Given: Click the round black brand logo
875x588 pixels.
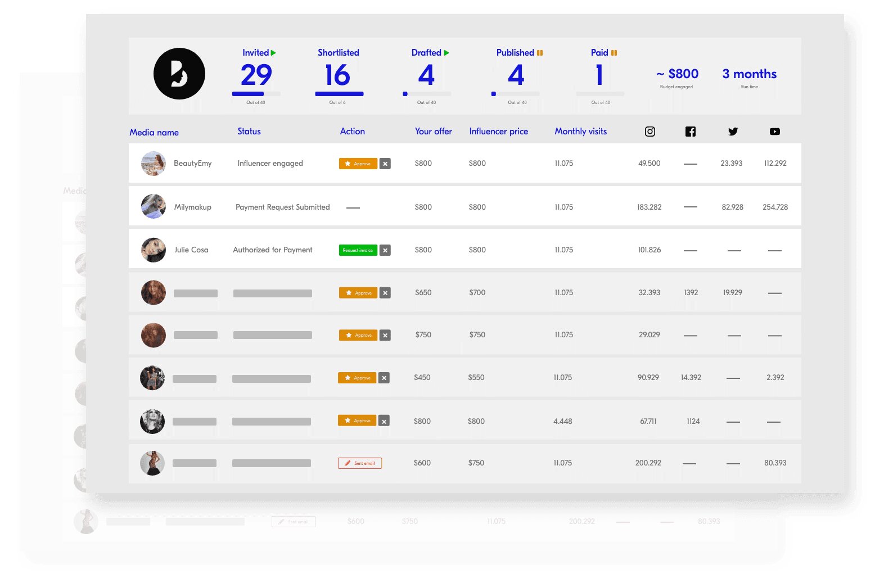Looking at the screenshot, I should coord(179,74).
